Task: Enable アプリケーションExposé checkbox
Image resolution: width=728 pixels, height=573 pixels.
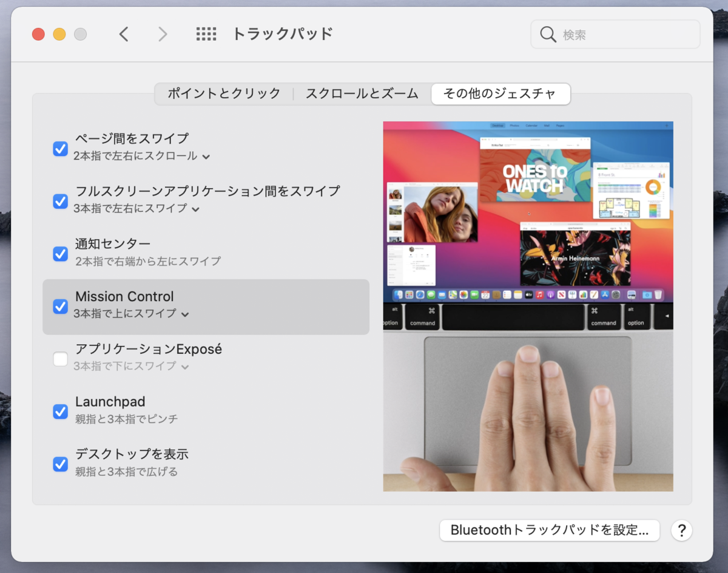Action: point(60,359)
